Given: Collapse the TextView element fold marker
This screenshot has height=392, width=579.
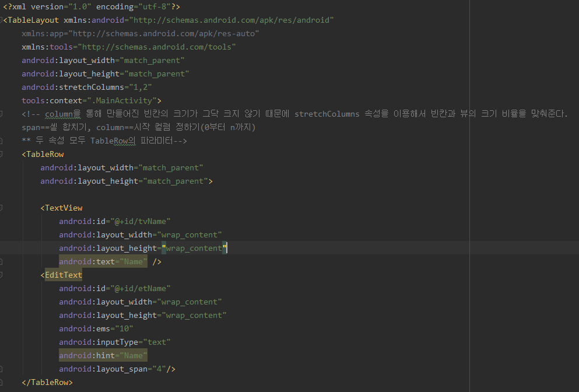Looking at the screenshot, I should click(x=1, y=208).
